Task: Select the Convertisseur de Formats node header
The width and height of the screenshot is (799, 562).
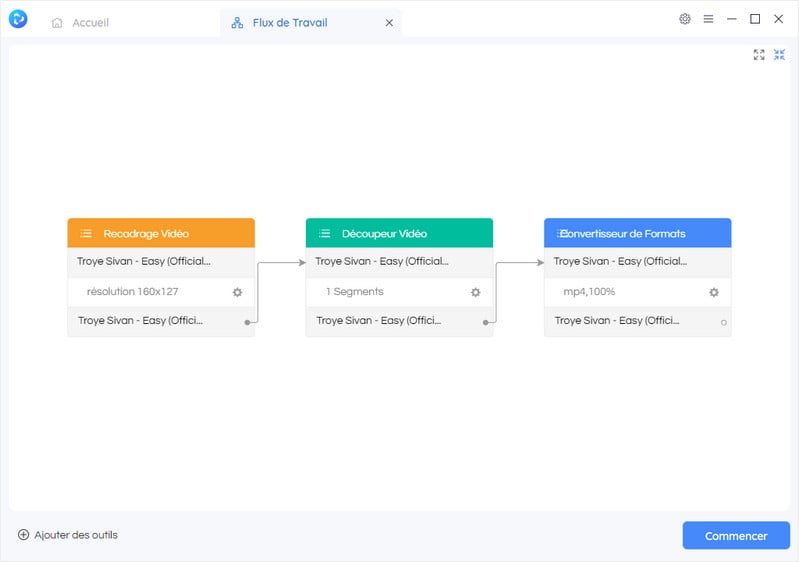Action: click(637, 233)
